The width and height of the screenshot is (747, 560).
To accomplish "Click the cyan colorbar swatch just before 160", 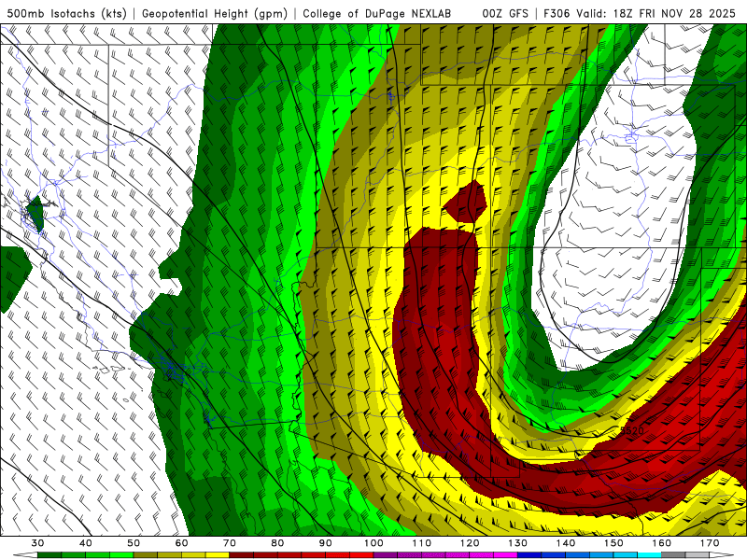I will click(649, 555).
